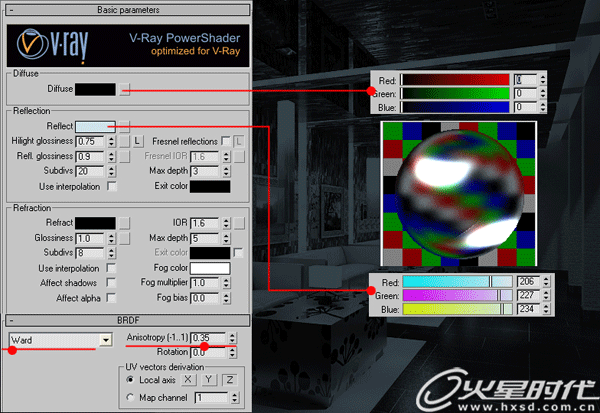Adjust the Fog bias spinner
Viewport: 600px width, 413px height.
[x=226, y=298]
